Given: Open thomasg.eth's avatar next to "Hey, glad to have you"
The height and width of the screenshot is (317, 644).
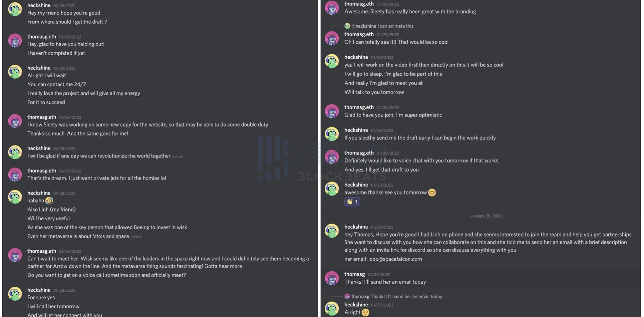Looking at the screenshot, I should click(15, 40).
